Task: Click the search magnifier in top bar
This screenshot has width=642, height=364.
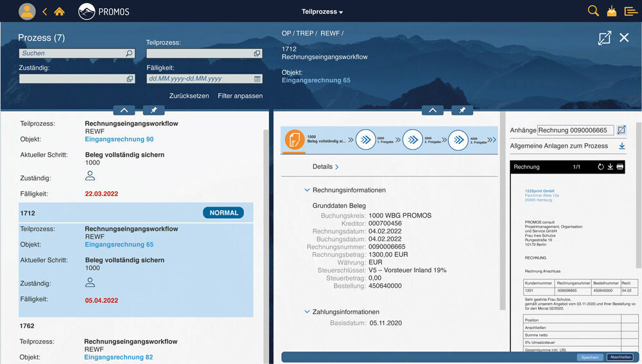Action: pyautogui.click(x=593, y=11)
